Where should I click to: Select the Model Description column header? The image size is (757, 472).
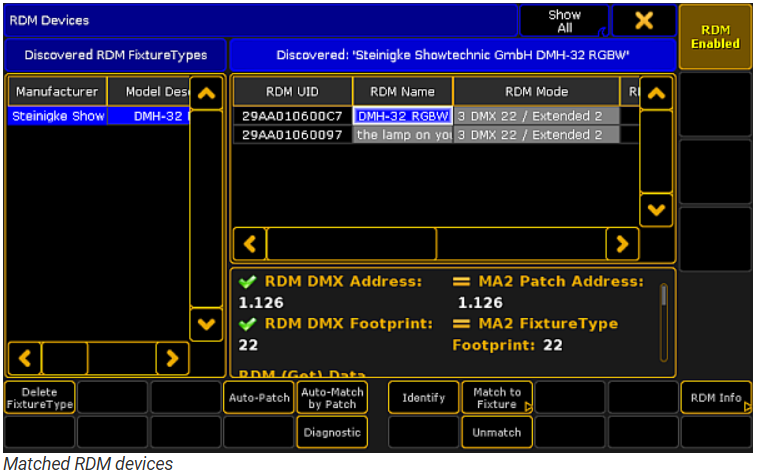coord(149,91)
